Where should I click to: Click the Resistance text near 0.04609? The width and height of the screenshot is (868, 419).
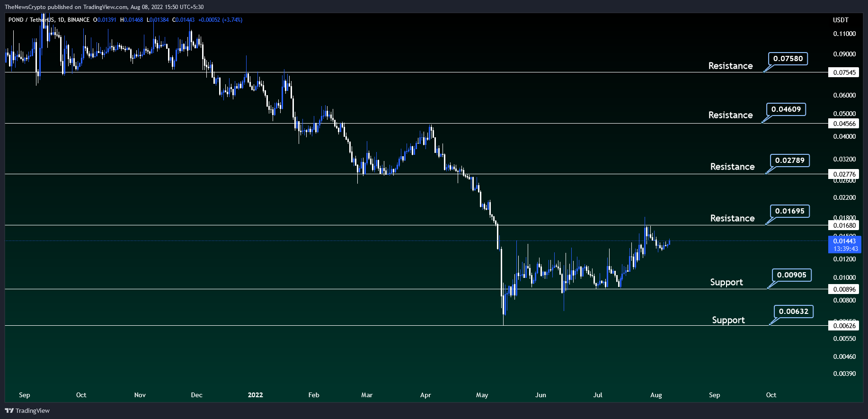[730, 115]
